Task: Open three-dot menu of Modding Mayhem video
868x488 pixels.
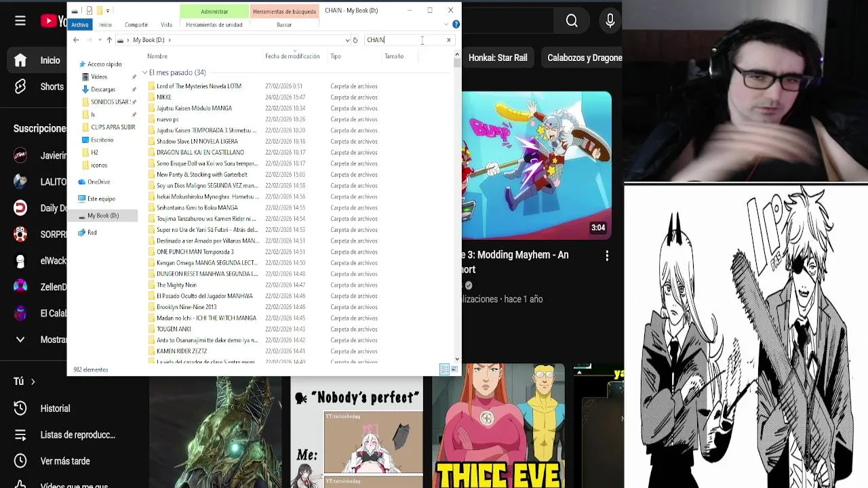Action: (607, 256)
